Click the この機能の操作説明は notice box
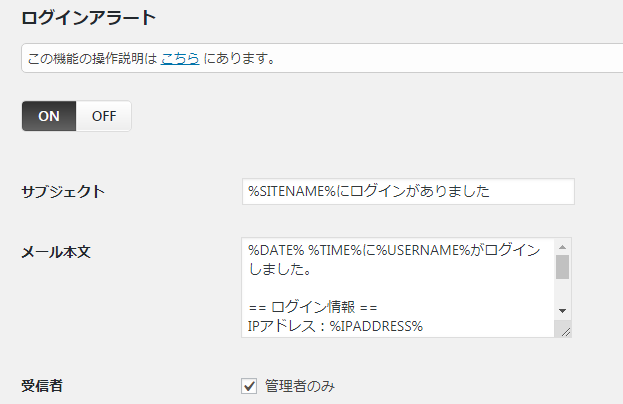The width and height of the screenshot is (623, 404). click(x=322, y=58)
